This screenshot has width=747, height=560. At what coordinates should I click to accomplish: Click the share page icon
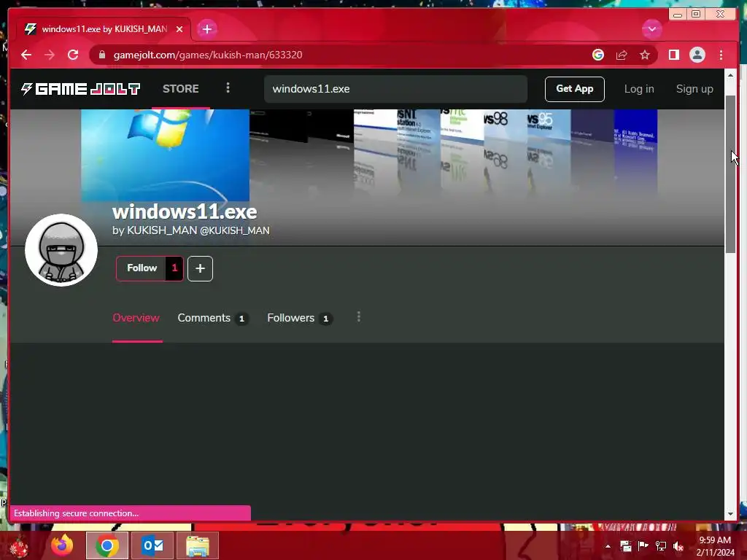tap(622, 55)
